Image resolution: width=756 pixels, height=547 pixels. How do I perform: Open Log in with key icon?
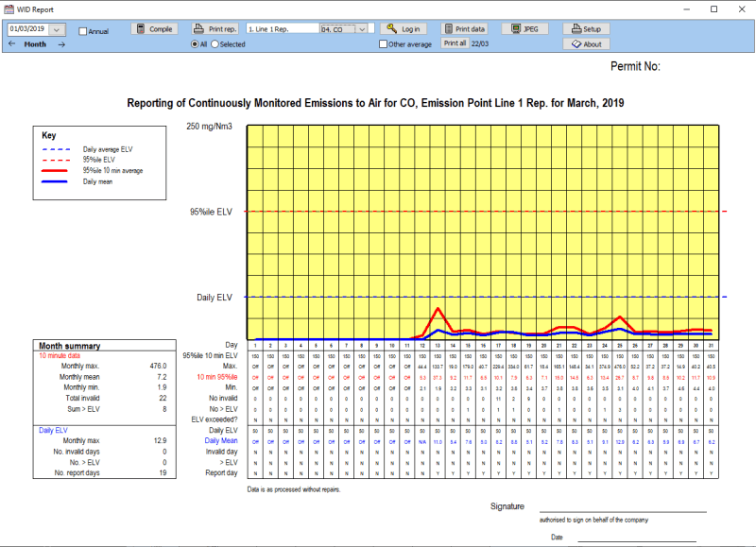[404, 29]
